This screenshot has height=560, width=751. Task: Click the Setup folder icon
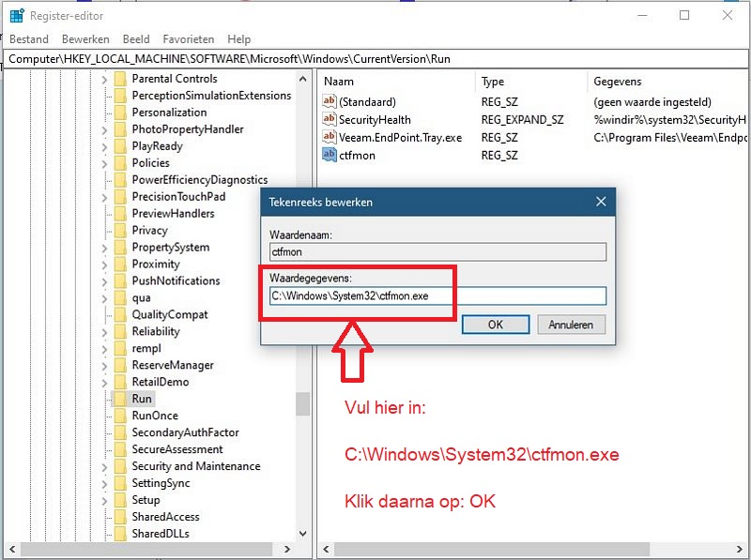(120, 500)
